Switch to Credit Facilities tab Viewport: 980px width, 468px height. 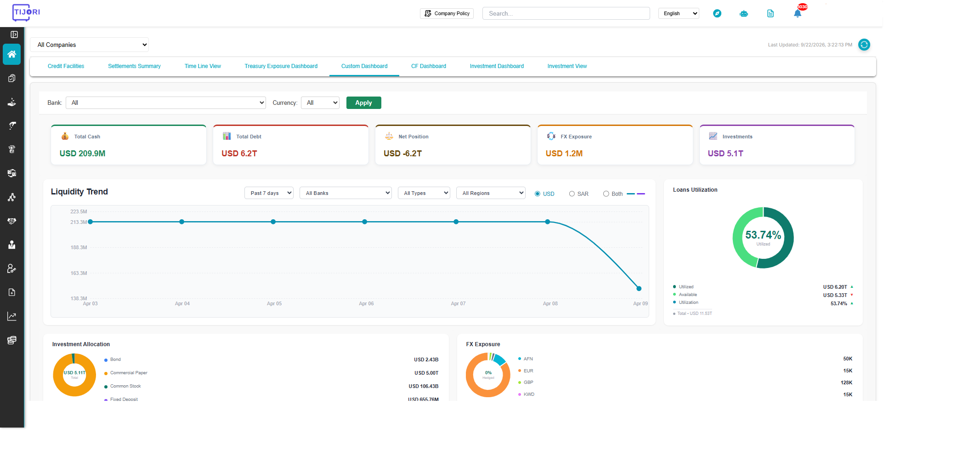(x=66, y=66)
